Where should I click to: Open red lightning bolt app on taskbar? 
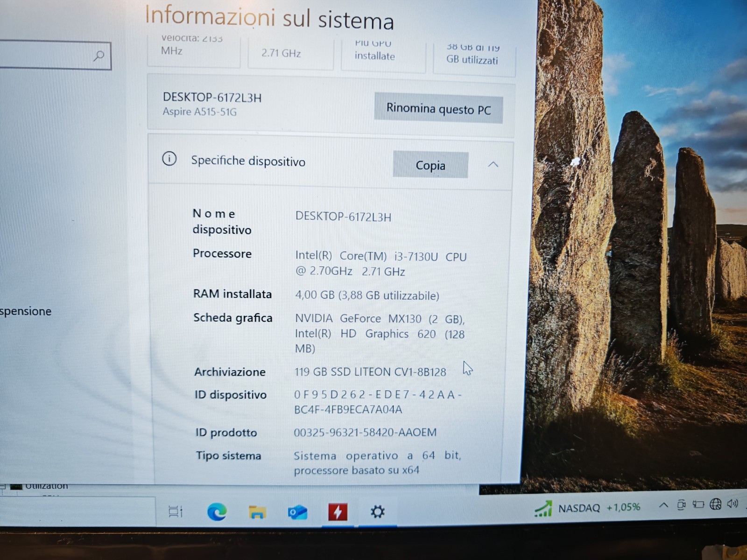coord(338,512)
